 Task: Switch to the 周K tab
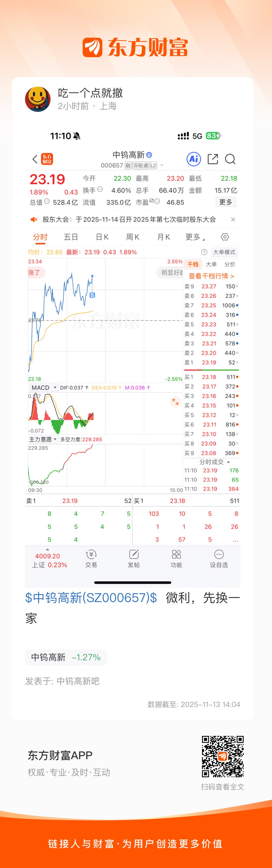pos(133,237)
